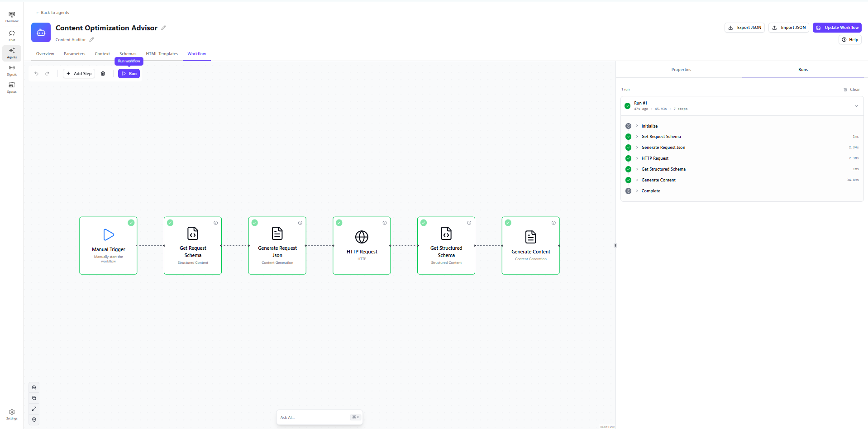Click the Export JSON button
Viewport: 868px width, 429px height.
tap(744, 28)
